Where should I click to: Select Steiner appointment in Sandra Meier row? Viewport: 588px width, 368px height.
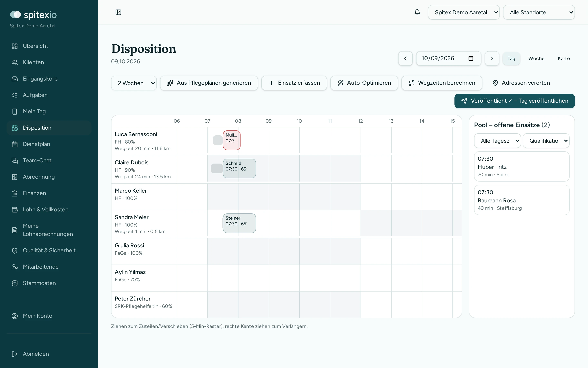pyautogui.click(x=239, y=223)
